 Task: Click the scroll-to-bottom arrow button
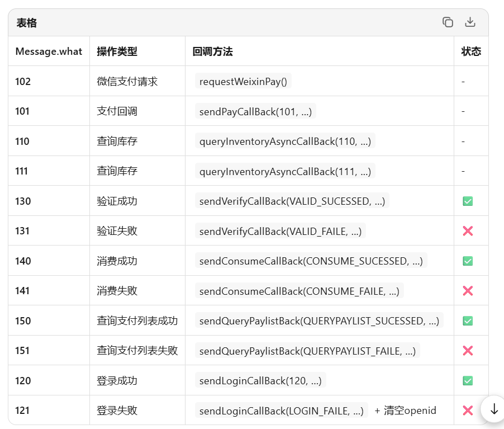click(493, 409)
